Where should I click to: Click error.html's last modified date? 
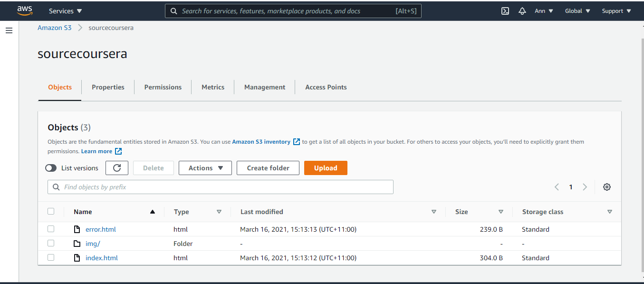(298, 229)
